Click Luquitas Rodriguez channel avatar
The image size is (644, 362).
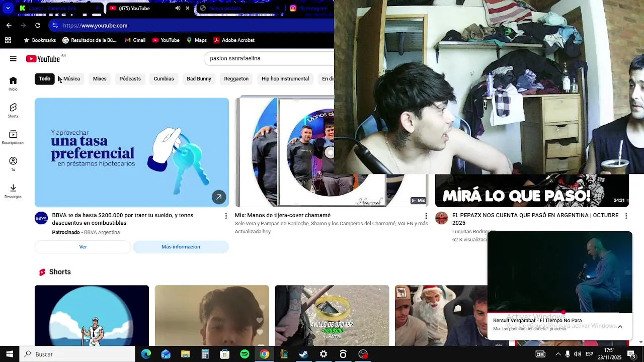coord(441,218)
